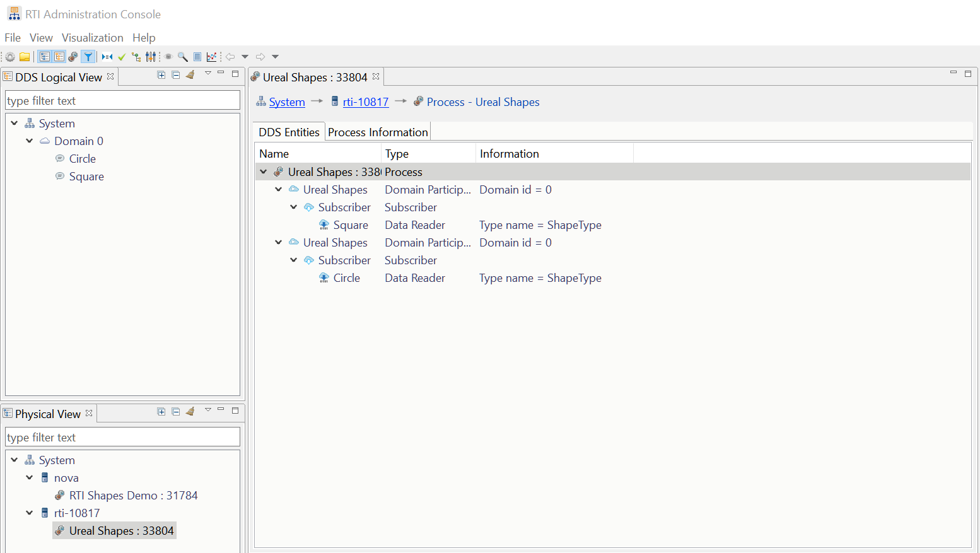Viewport: 980px width, 553px height.
Task: Select Circle topic in logical view
Action: coord(83,159)
